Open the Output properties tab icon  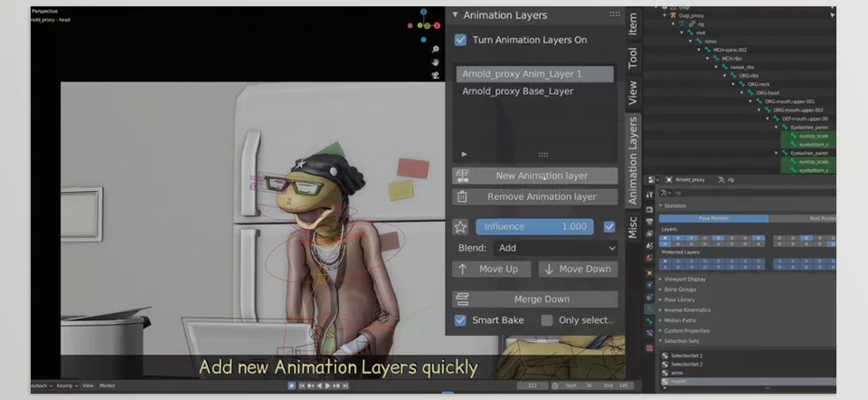coord(649,222)
